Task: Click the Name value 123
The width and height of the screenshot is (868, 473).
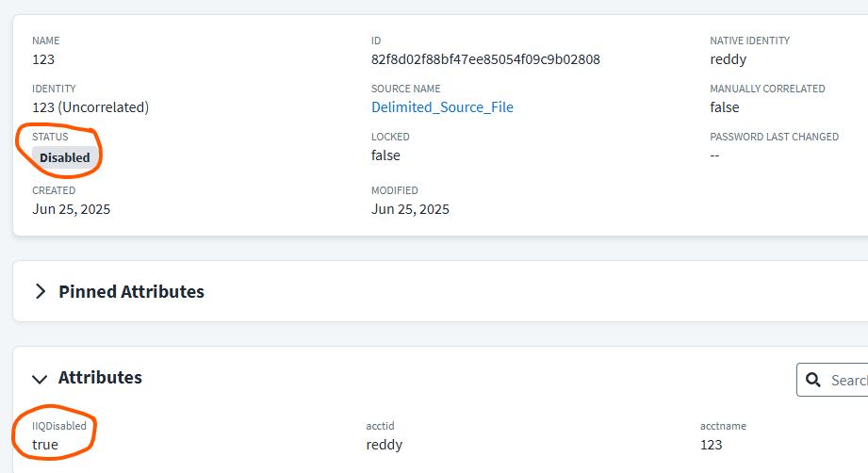Action: coord(43,59)
